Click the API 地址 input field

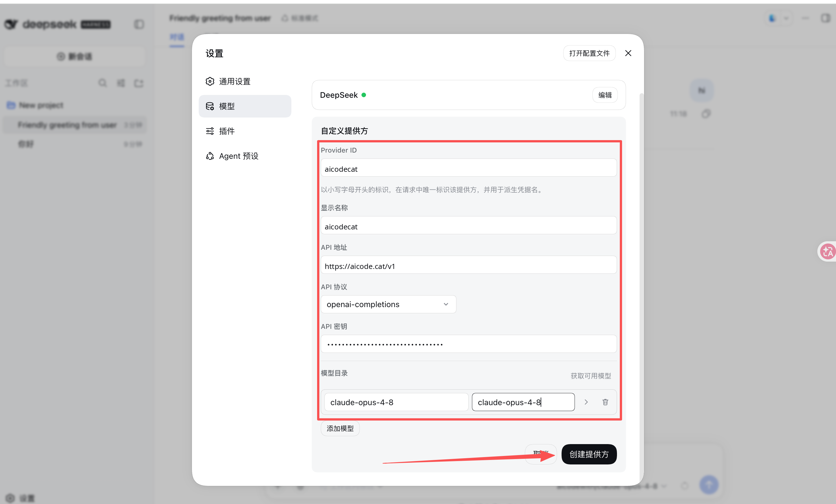(x=469, y=265)
